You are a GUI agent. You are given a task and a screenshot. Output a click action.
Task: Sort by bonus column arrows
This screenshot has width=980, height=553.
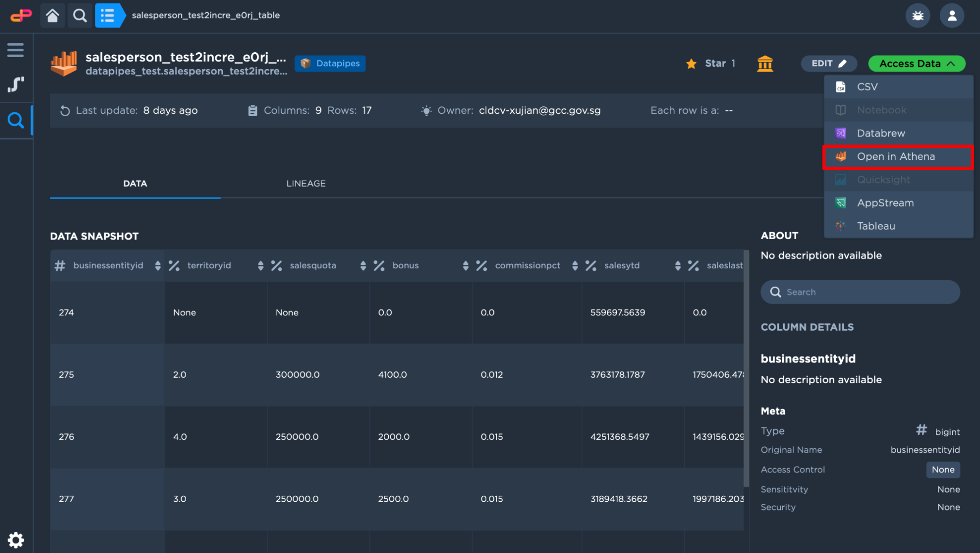click(466, 265)
